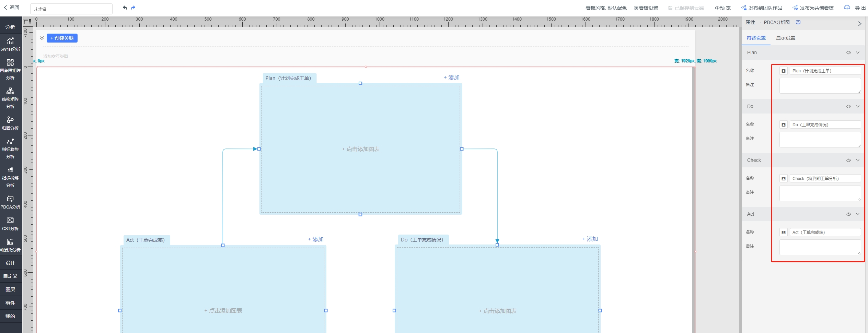Click the 创建关联 button
The height and width of the screenshot is (333, 868).
[62, 38]
